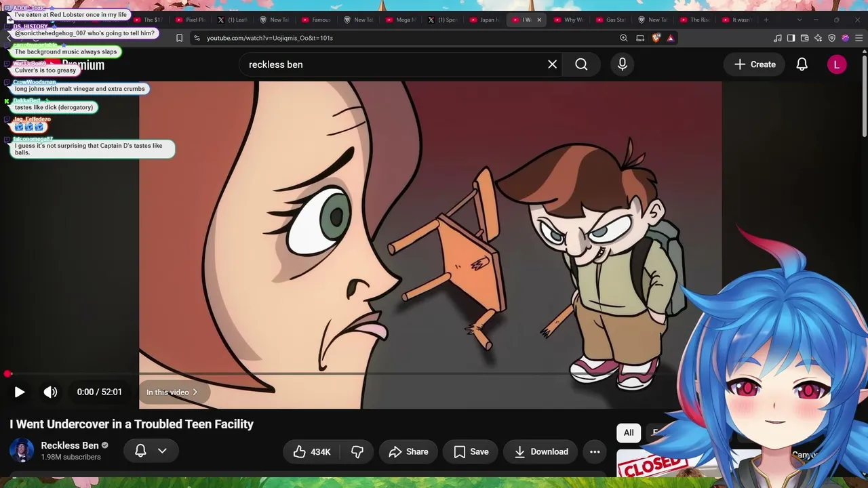Open browser zoom magnifier icon
The width and height of the screenshot is (868, 488).
click(623, 38)
